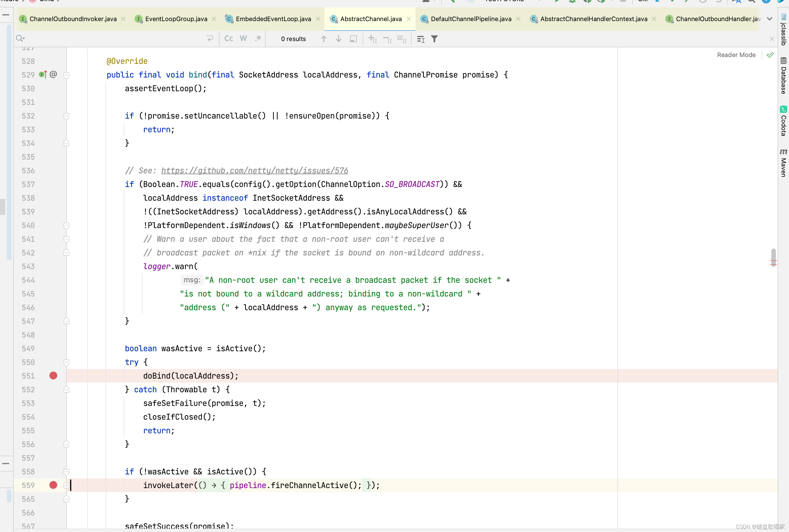Go to previous occurrence arrow
789x532 pixels.
324,39
